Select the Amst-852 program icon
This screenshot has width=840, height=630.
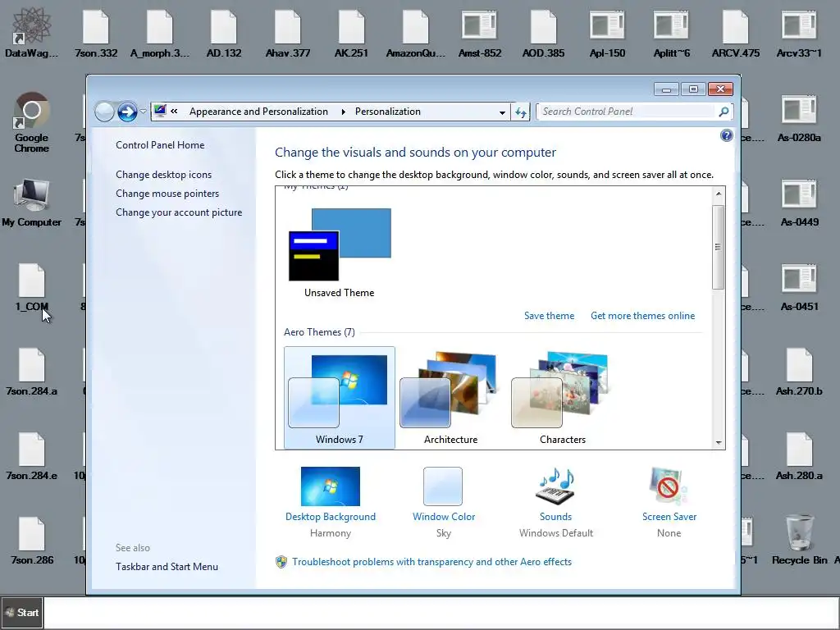click(479, 32)
